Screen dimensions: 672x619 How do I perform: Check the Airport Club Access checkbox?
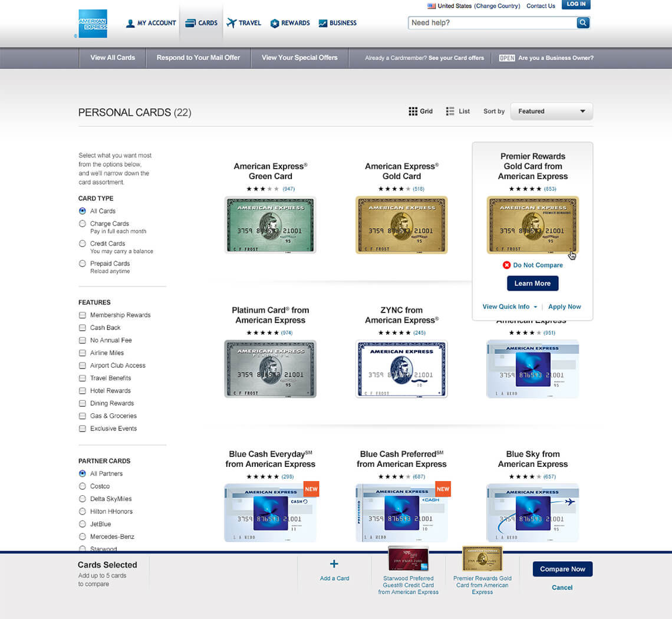tap(83, 366)
